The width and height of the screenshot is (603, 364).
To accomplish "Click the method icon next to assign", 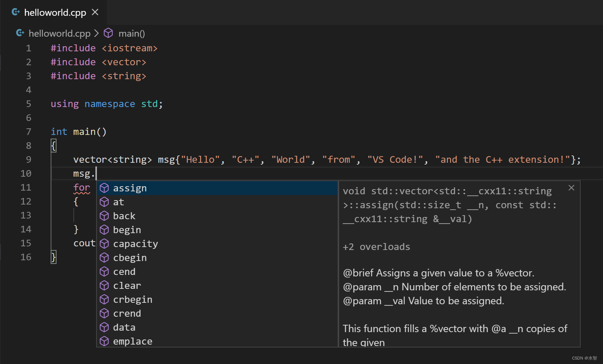I will pos(104,188).
